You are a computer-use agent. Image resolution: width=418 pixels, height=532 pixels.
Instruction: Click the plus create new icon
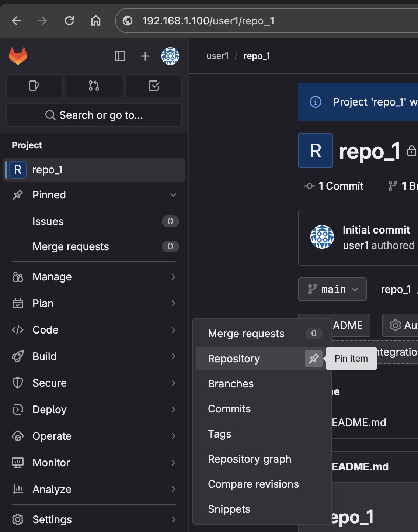pyautogui.click(x=145, y=56)
